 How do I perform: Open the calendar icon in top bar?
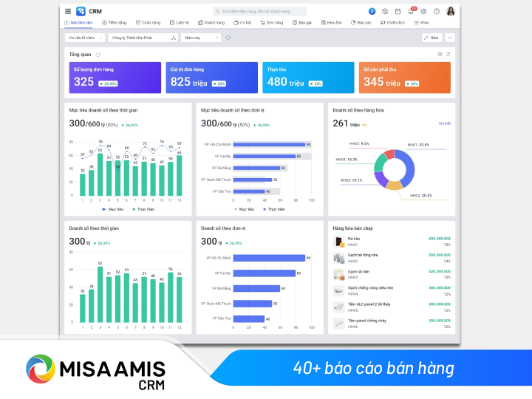pos(398,11)
